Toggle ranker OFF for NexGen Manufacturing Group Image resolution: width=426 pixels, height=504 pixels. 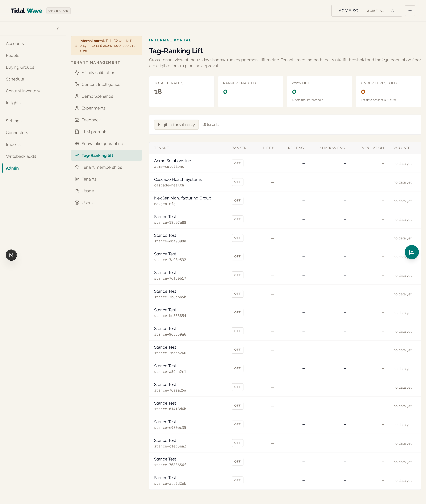pos(237,201)
